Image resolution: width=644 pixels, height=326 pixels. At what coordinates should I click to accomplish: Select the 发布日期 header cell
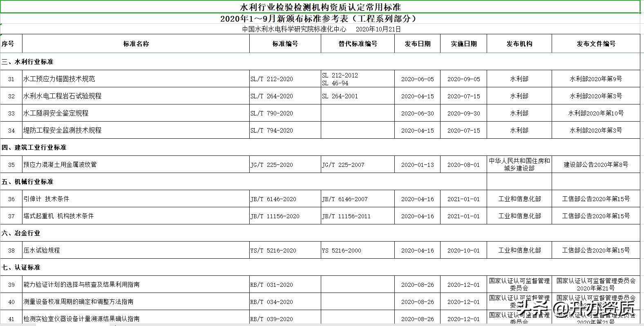click(417, 44)
